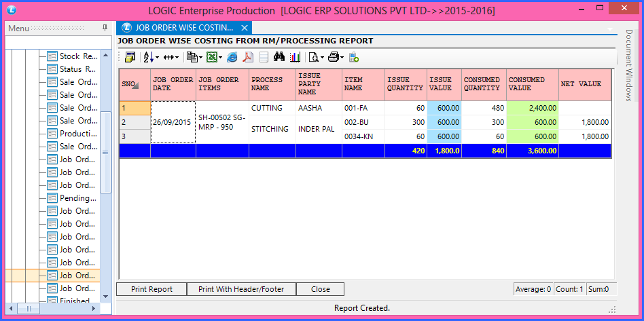Click the menu search input field
The width and height of the screenshot is (644, 321).
click(x=58, y=42)
